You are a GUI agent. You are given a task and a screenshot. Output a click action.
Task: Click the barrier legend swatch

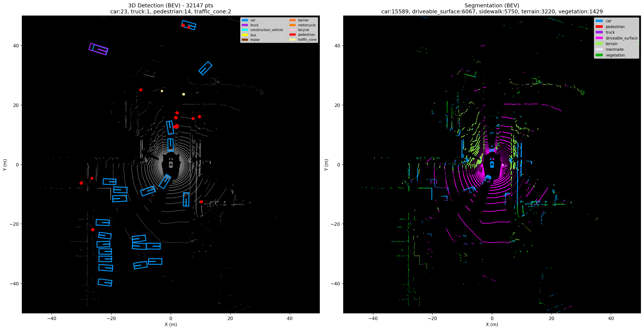pyautogui.click(x=292, y=20)
